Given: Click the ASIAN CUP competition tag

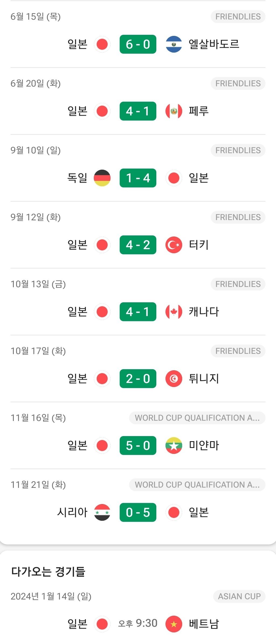Looking at the screenshot, I should (239, 596).
